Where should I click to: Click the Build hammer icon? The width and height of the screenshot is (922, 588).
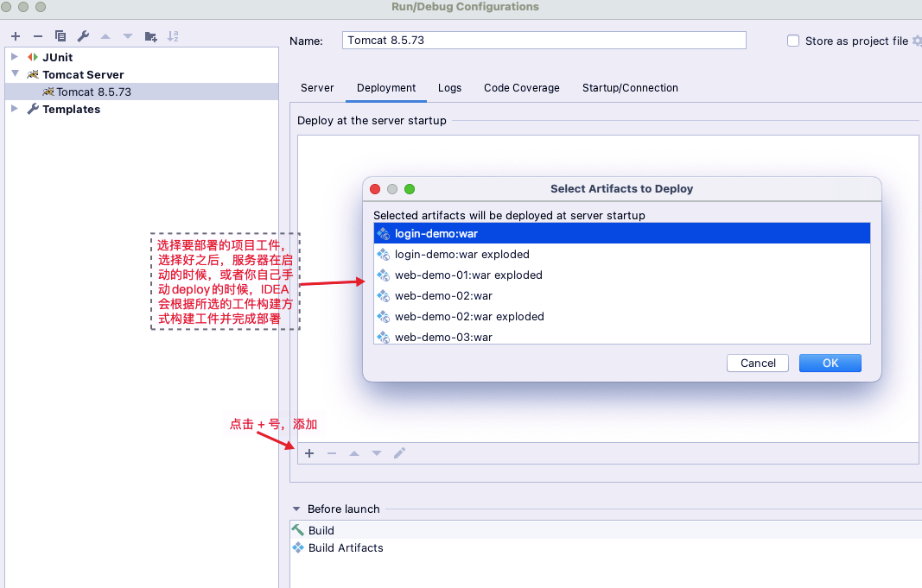(x=298, y=530)
